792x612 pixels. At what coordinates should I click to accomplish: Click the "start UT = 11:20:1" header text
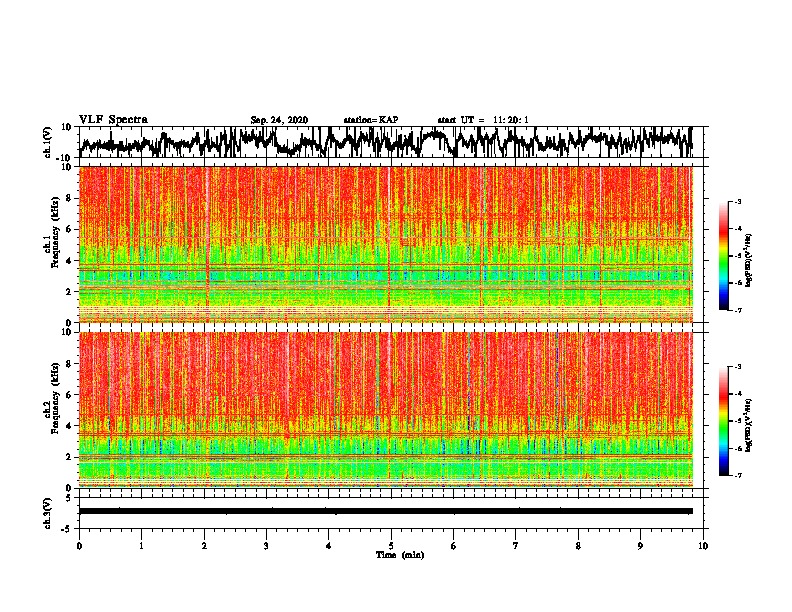pyautogui.click(x=483, y=120)
